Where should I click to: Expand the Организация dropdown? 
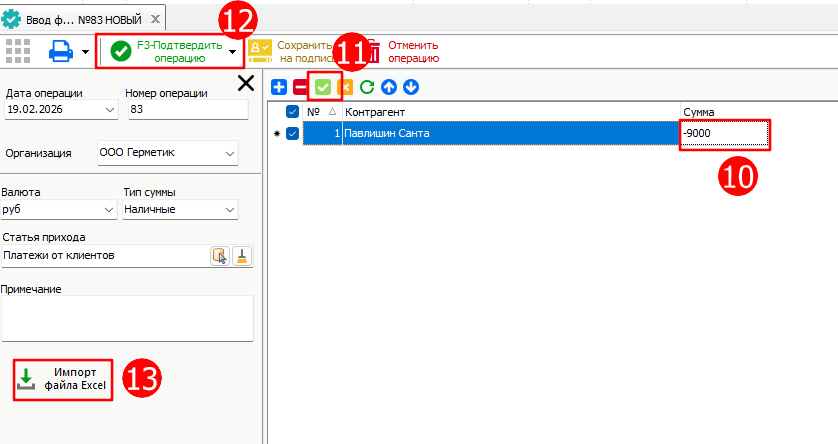(230, 154)
